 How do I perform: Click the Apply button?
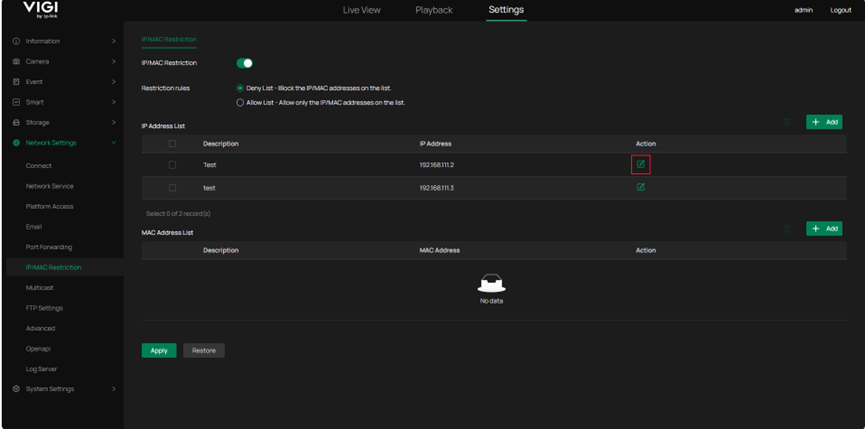point(159,351)
